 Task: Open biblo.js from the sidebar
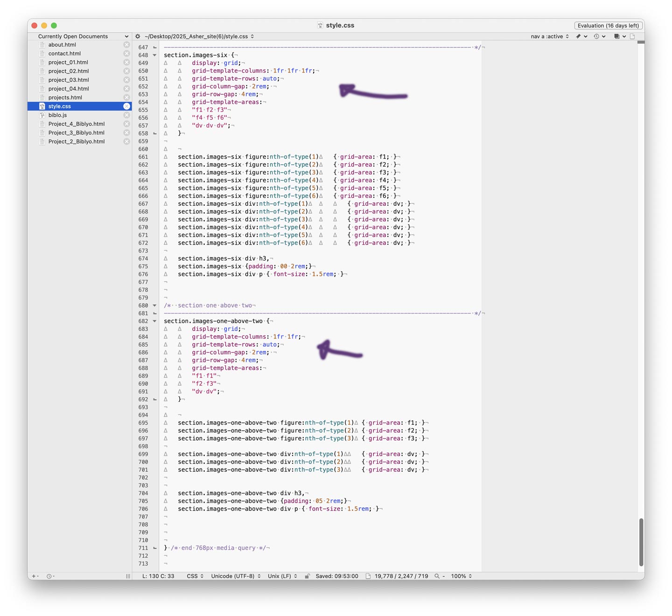tap(57, 115)
